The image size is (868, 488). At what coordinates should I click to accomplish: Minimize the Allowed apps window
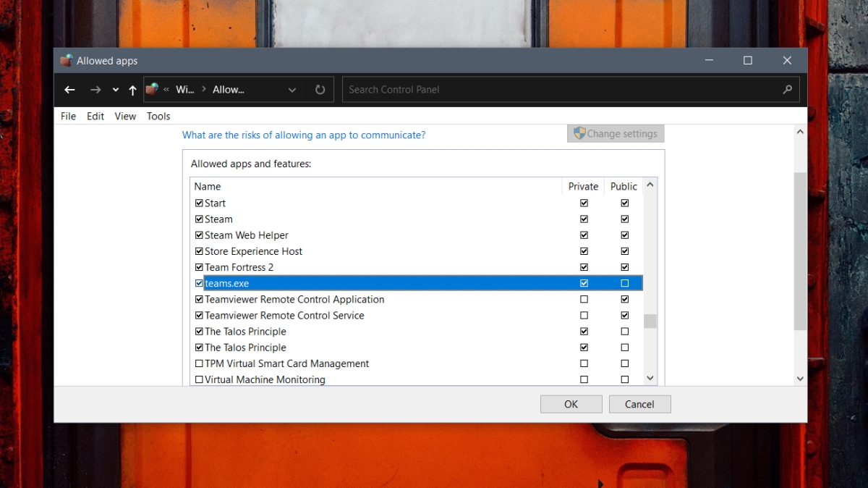tap(709, 61)
